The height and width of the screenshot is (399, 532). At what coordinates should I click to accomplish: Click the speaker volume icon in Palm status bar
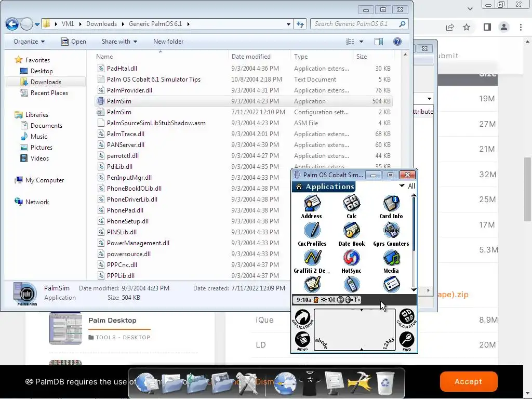[331, 300]
